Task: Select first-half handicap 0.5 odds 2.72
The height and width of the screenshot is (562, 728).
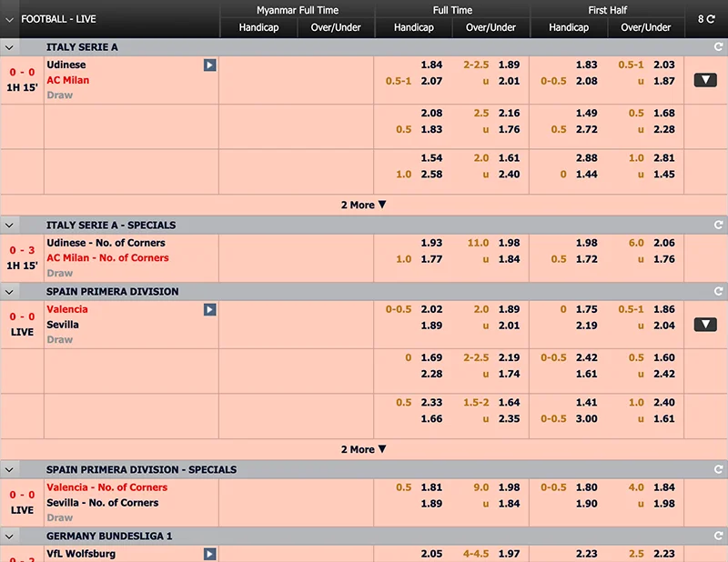Action: [587, 129]
